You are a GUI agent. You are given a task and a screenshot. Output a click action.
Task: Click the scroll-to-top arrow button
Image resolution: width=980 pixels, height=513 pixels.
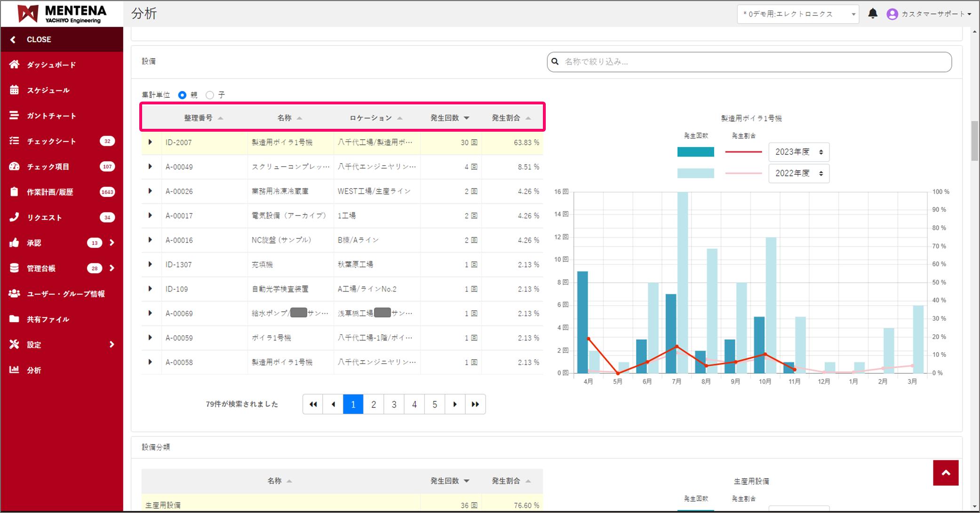(x=945, y=473)
